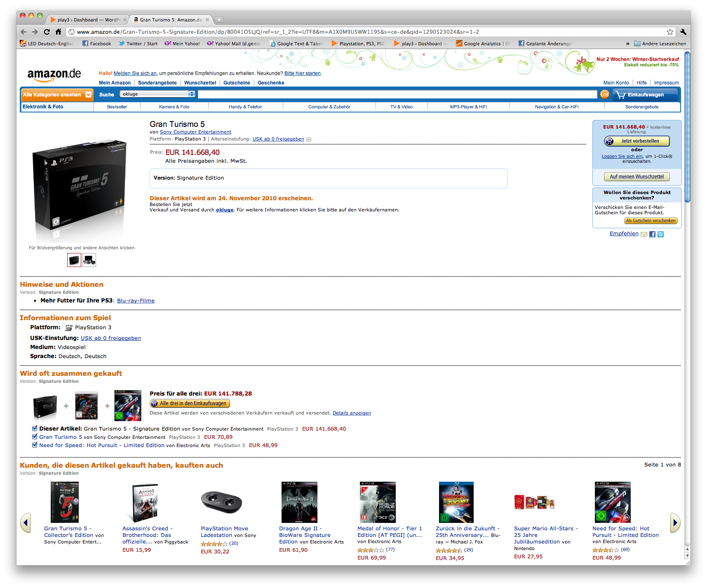Open Mein Konto link
The image size is (707, 588).
[616, 83]
